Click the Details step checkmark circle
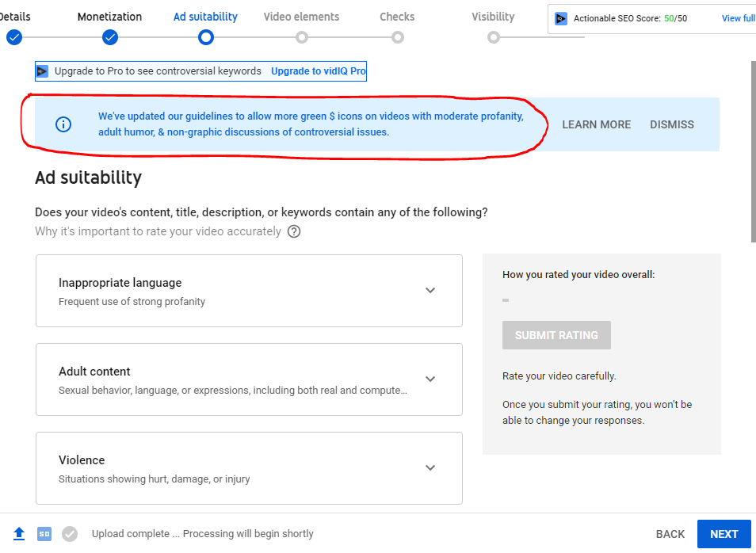This screenshot has height=553, width=756. pos(14,37)
